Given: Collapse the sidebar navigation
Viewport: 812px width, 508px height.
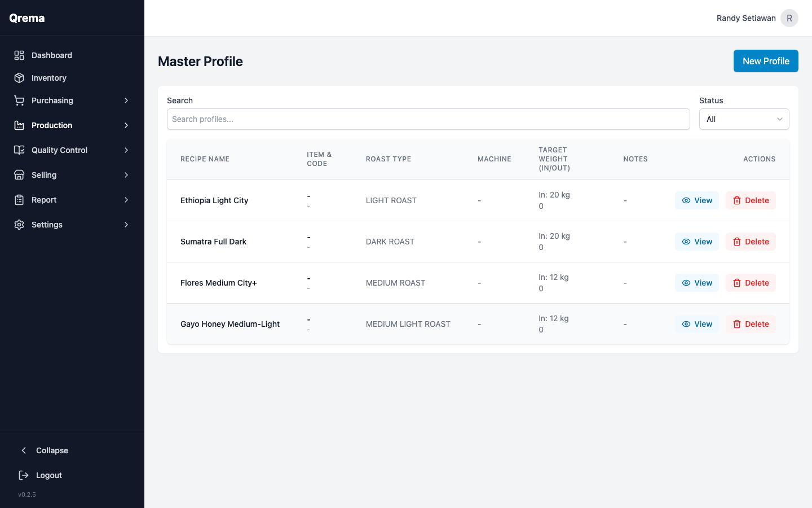Looking at the screenshot, I should click(24, 450).
